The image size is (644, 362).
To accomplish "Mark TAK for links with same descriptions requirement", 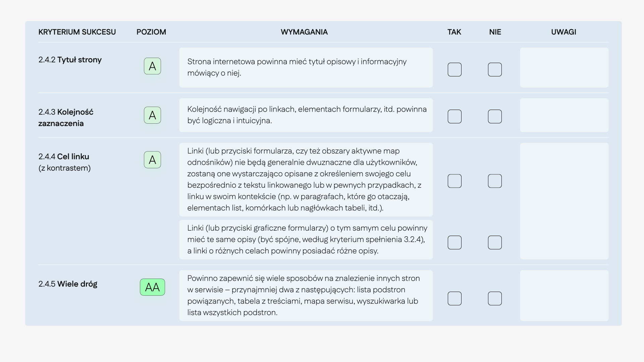I will (454, 243).
